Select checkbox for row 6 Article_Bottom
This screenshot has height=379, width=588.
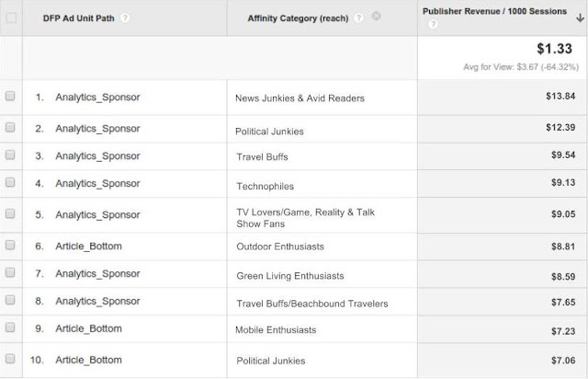(10, 246)
